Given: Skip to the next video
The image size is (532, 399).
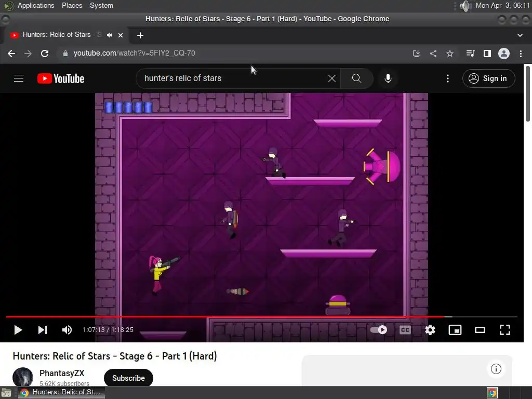Looking at the screenshot, I should point(43,330).
